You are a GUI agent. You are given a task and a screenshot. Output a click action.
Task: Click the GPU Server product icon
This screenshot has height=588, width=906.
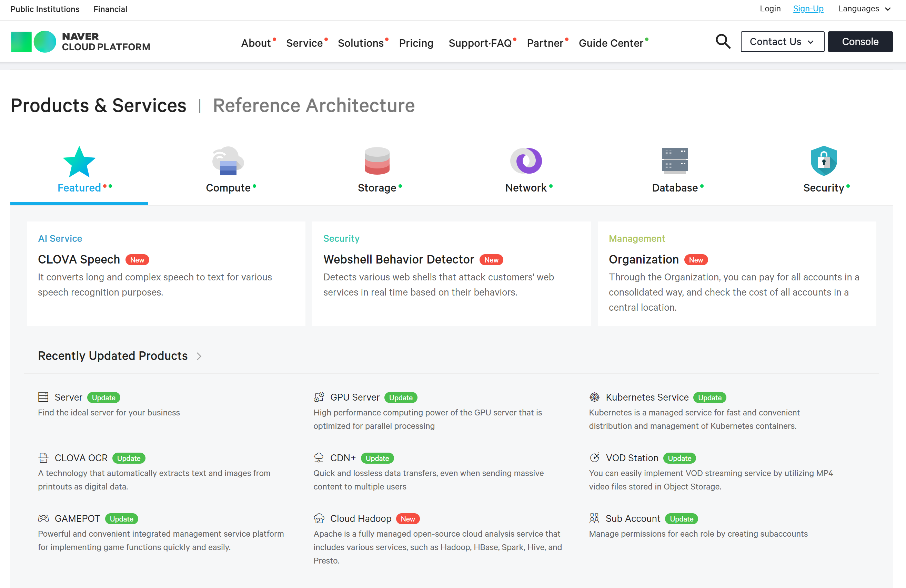point(319,397)
